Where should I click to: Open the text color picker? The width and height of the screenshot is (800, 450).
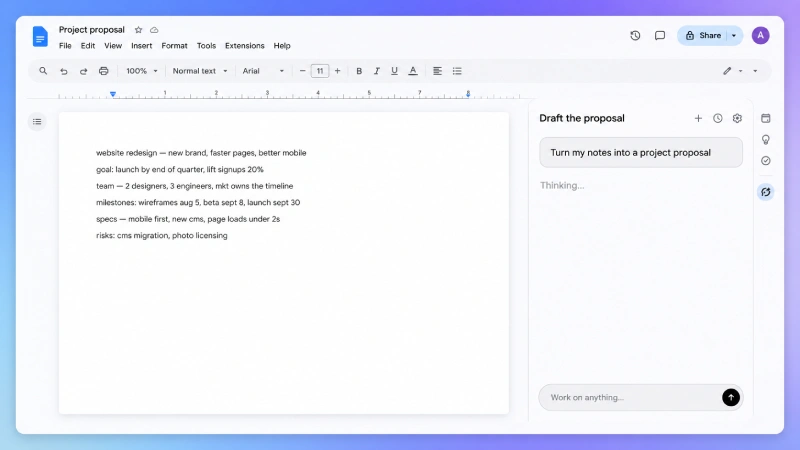413,71
